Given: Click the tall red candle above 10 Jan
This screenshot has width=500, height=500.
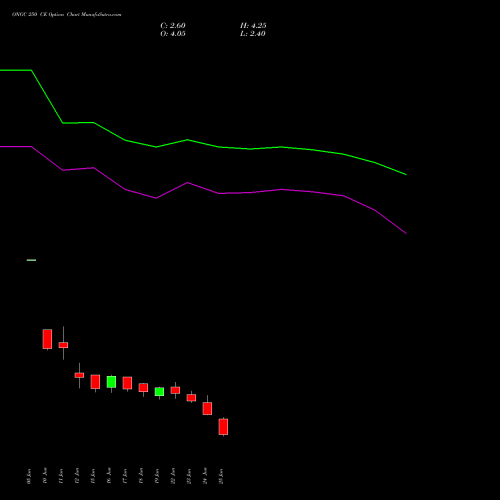Looking at the screenshot, I should coord(47,339).
